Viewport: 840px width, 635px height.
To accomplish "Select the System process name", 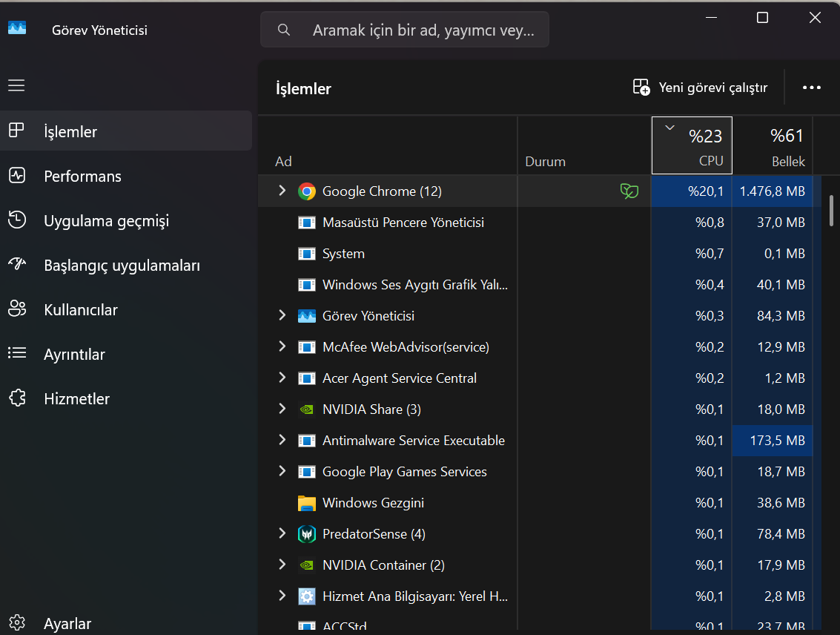I will click(x=343, y=254).
